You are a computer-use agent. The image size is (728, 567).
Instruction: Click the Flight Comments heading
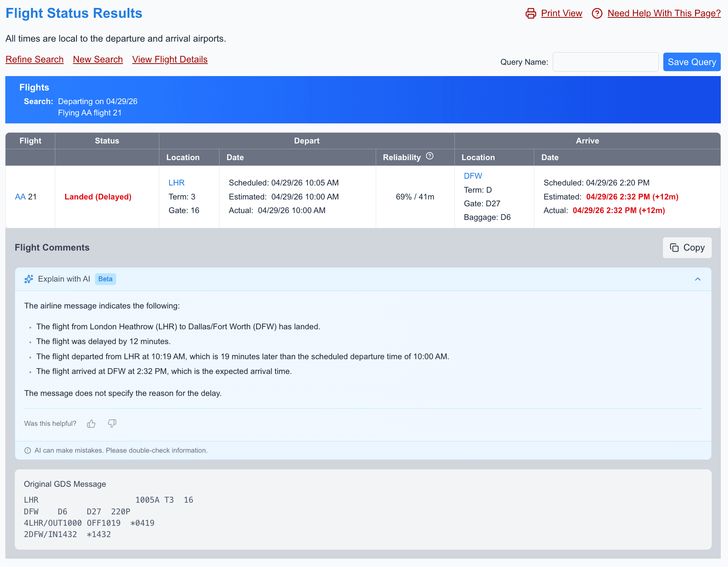52,248
